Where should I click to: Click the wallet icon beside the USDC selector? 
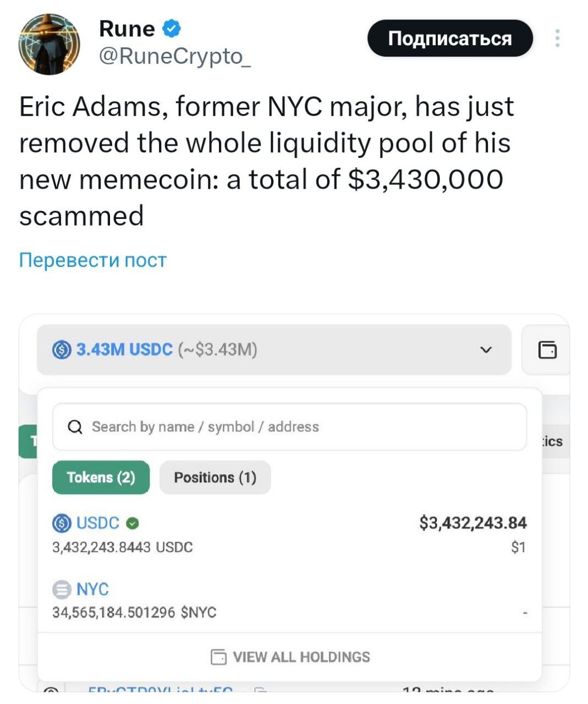(x=547, y=350)
